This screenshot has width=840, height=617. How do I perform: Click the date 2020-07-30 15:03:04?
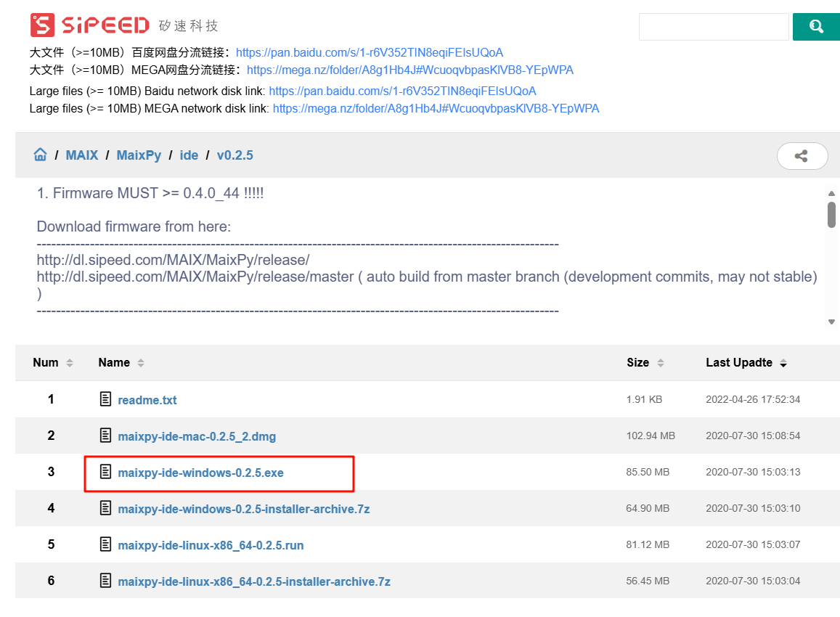click(x=753, y=581)
